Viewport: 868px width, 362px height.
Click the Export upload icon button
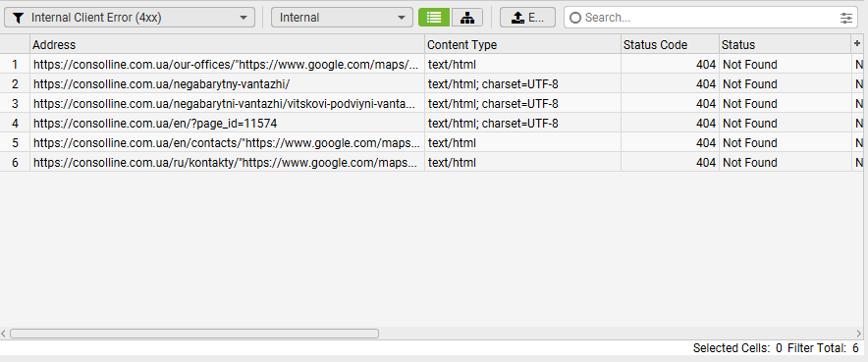click(x=527, y=17)
